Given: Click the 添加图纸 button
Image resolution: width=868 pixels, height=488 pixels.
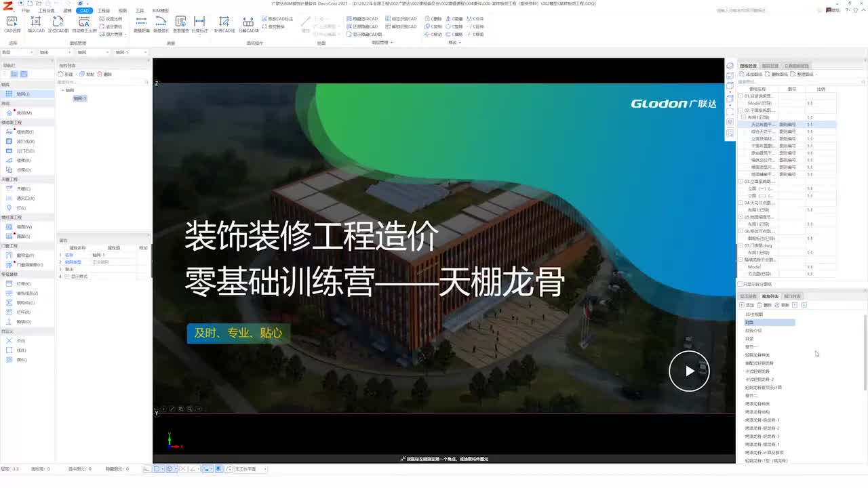Looking at the screenshot, I should (751, 74).
